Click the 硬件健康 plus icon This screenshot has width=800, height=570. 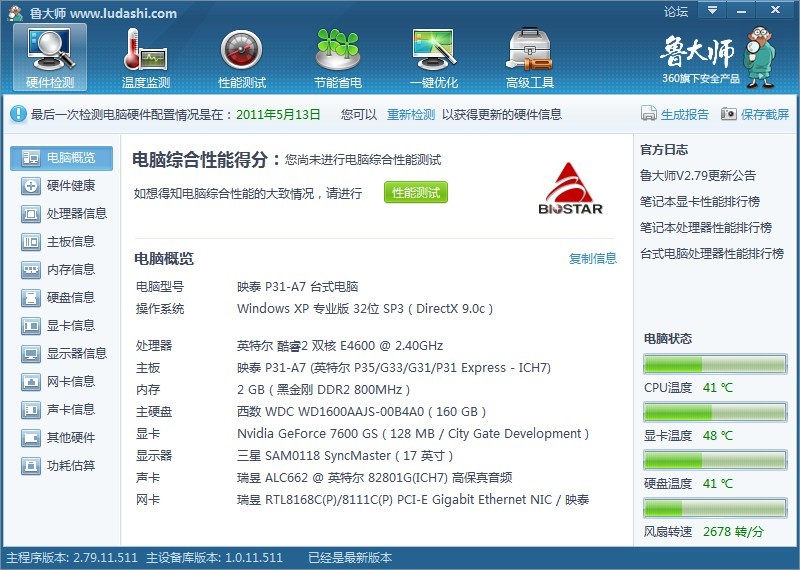pos(31,186)
